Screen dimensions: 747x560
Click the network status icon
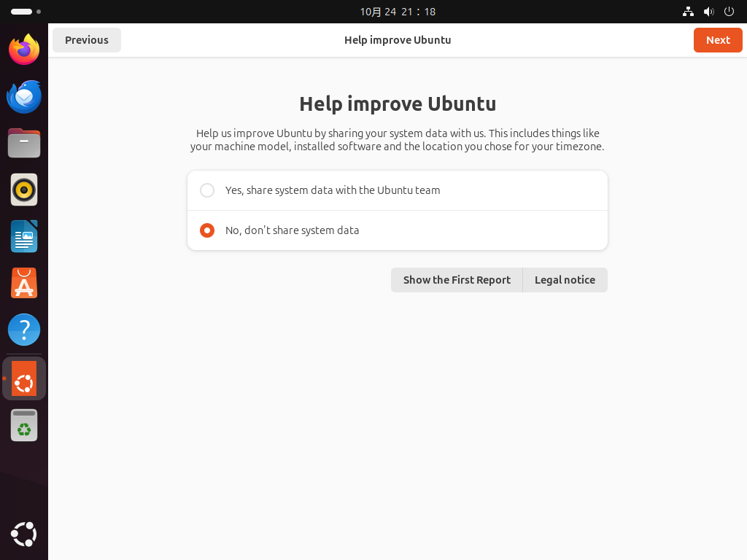pyautogui.click(x=688, y=12)
